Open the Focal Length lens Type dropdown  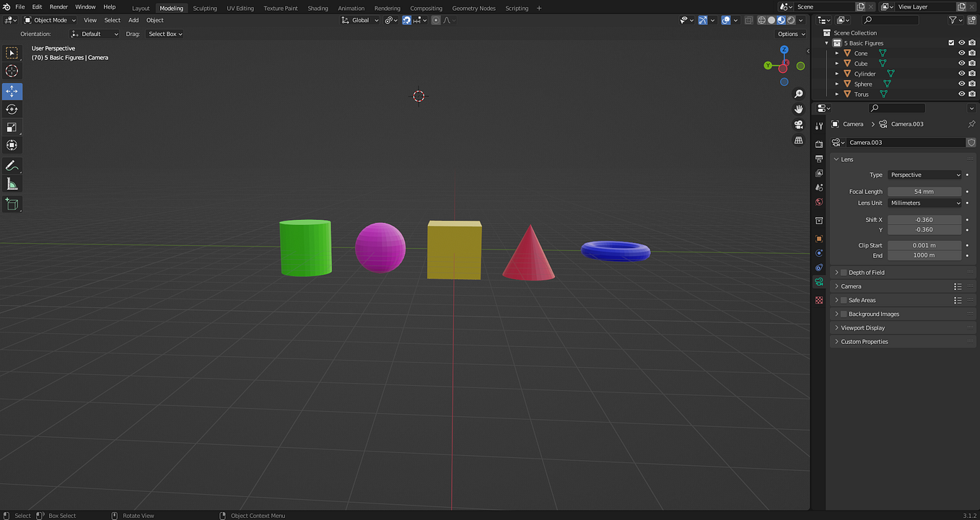924,175
